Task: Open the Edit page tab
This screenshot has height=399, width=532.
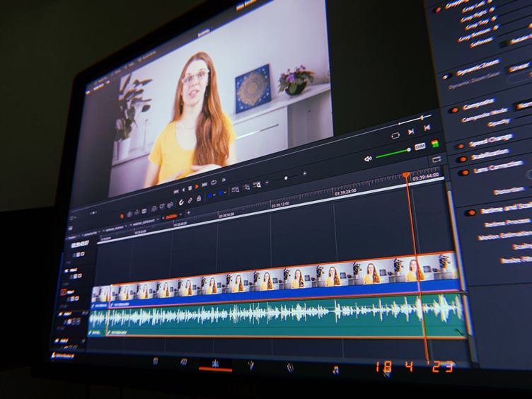Action: tap(215, 364)
